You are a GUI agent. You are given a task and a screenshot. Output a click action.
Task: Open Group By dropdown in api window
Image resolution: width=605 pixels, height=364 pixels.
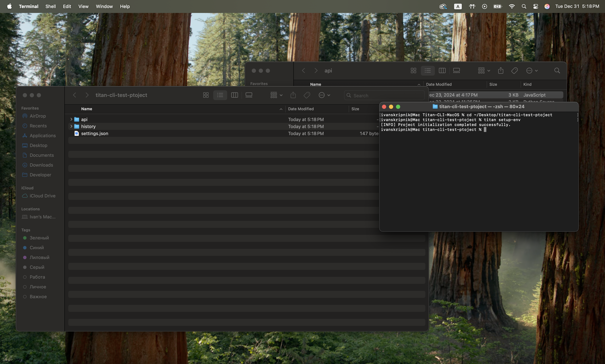484,71
